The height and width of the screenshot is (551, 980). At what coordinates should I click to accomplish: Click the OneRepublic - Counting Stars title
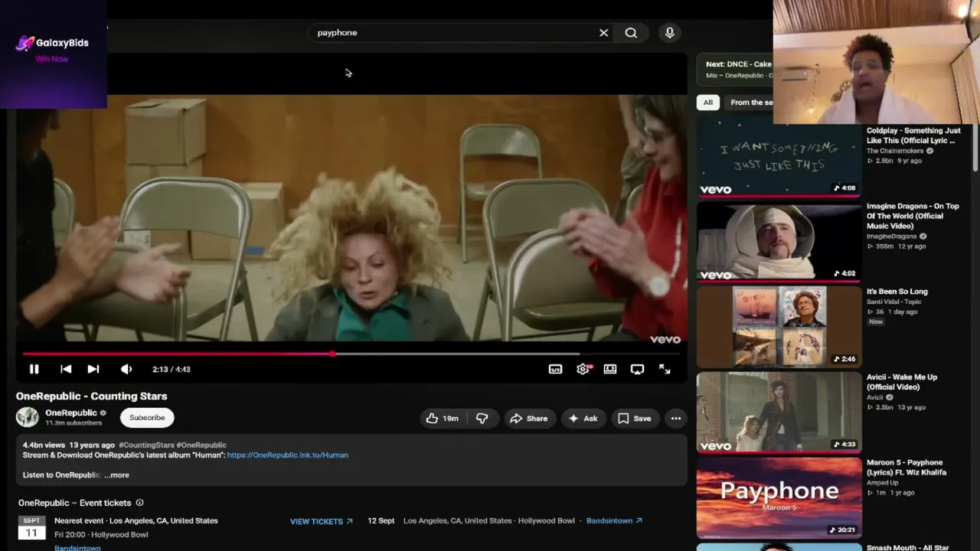point(92,396)
